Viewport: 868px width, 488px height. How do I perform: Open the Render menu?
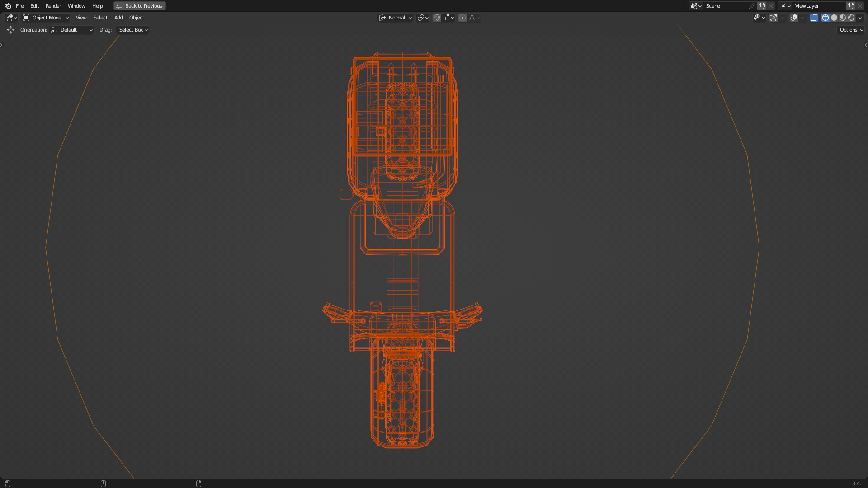(x=53, y=6)
